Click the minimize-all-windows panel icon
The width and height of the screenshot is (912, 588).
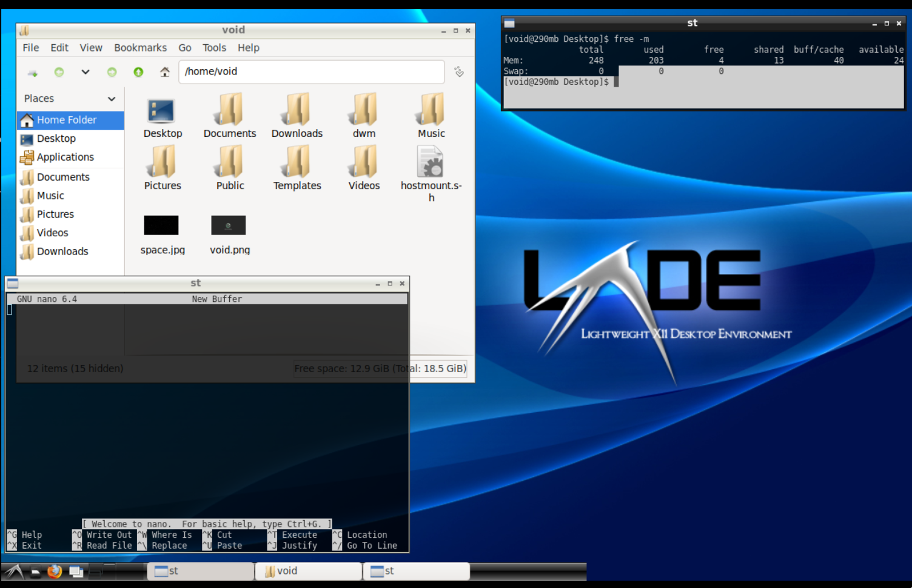[76, 571]
